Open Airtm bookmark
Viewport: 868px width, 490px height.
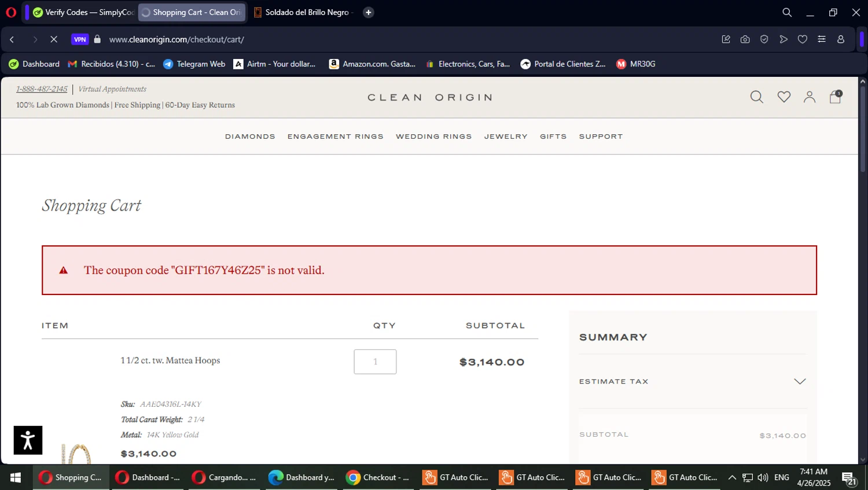click(275, 64)
